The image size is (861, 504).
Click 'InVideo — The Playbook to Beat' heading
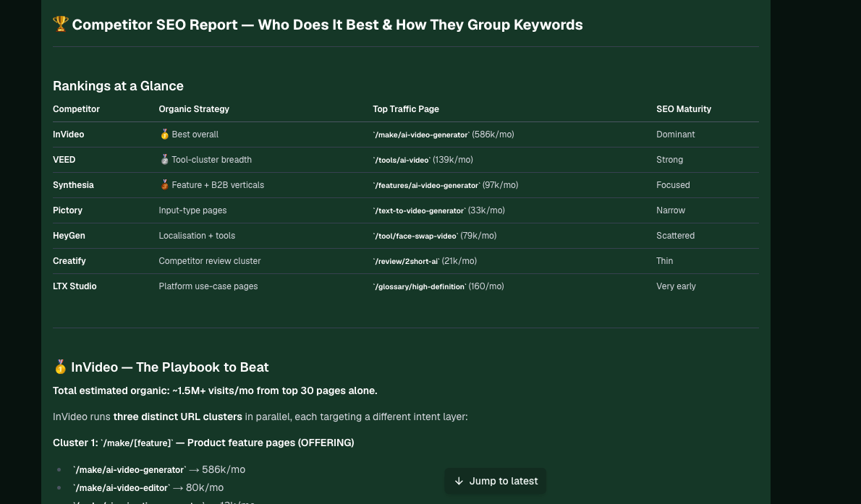pos(170,367)
